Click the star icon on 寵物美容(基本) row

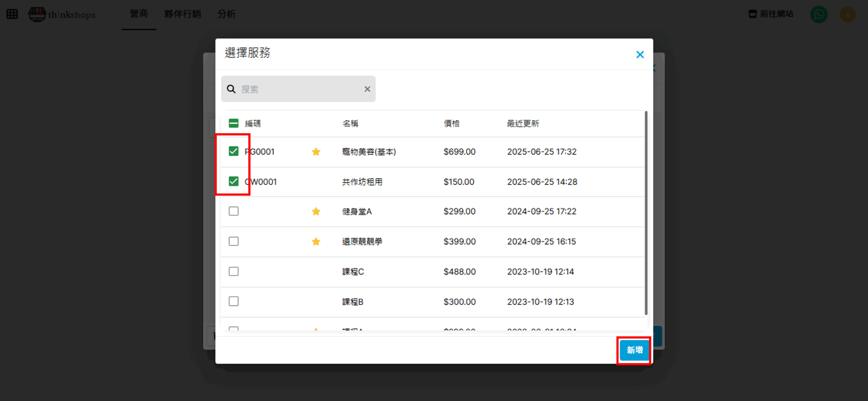[x=316, y=152]
